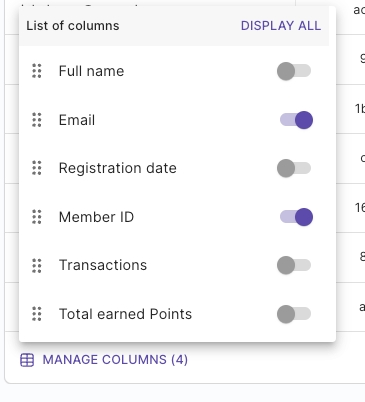Enable the Transactions column switch
This screenshot has width=365, height=402.
(294, 265)
